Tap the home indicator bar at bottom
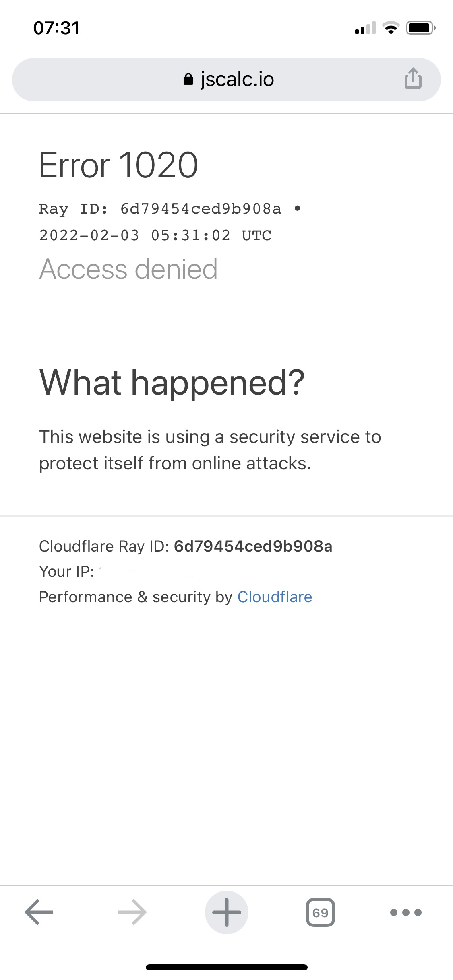Image resolution: width=453 pixels, height=980 pixels. tap(227, 967)
